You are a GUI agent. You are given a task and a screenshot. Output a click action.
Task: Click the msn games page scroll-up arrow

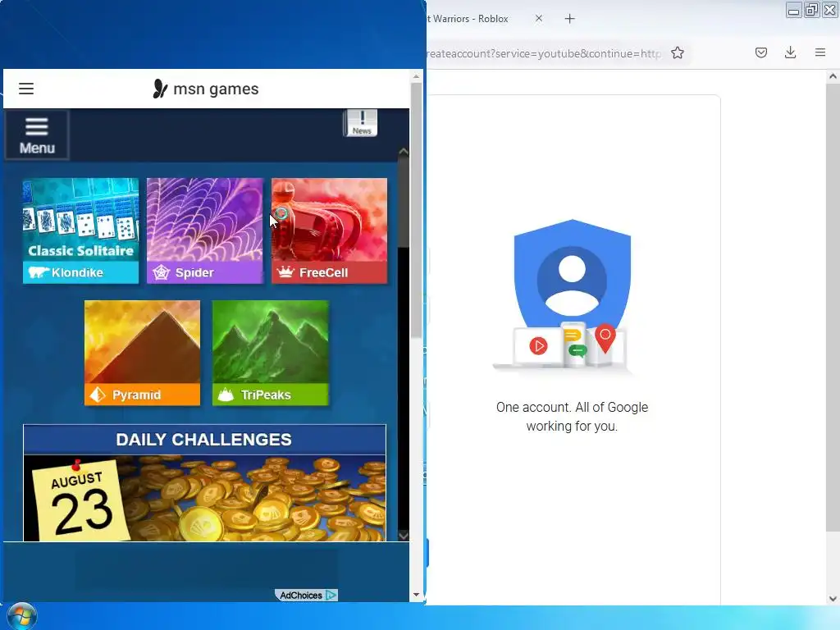(x=416, y=76)
